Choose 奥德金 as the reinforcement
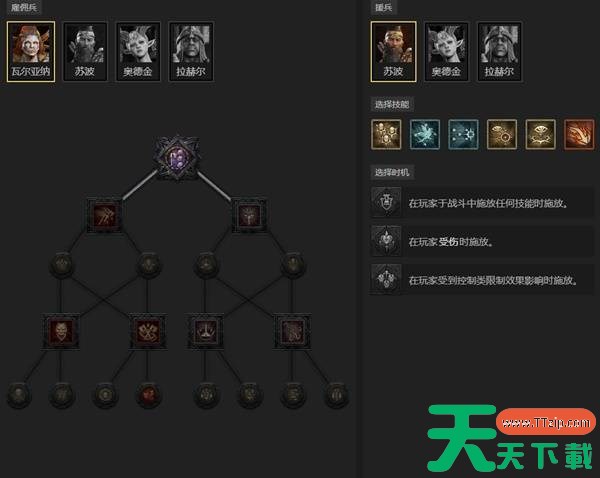 point(446,51)
